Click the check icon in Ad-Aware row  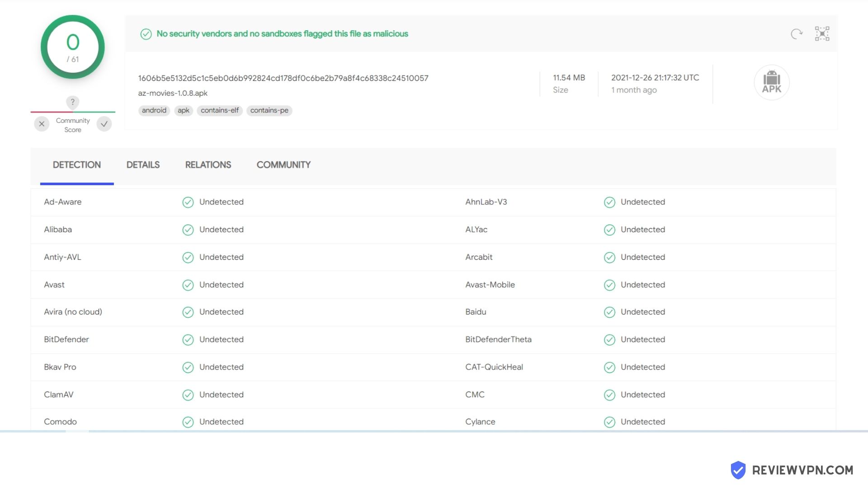pyautogui.click(x=188, y=202)
